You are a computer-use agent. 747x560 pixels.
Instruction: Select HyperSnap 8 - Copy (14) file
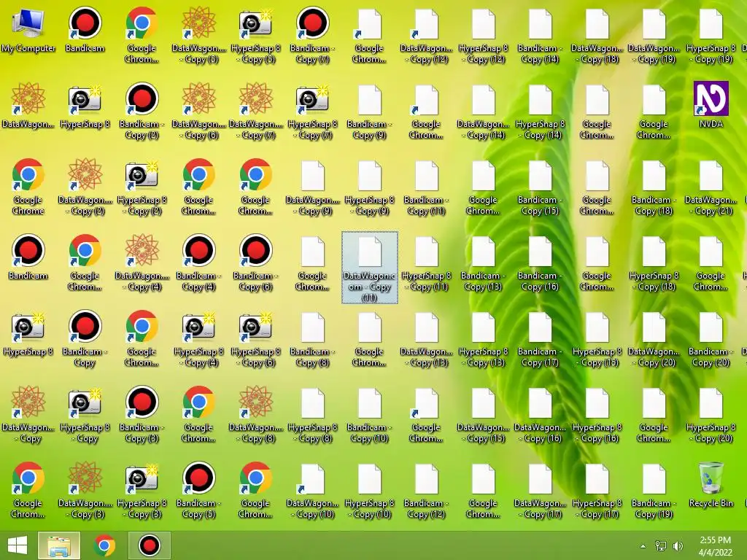click(x=540, y=112)
